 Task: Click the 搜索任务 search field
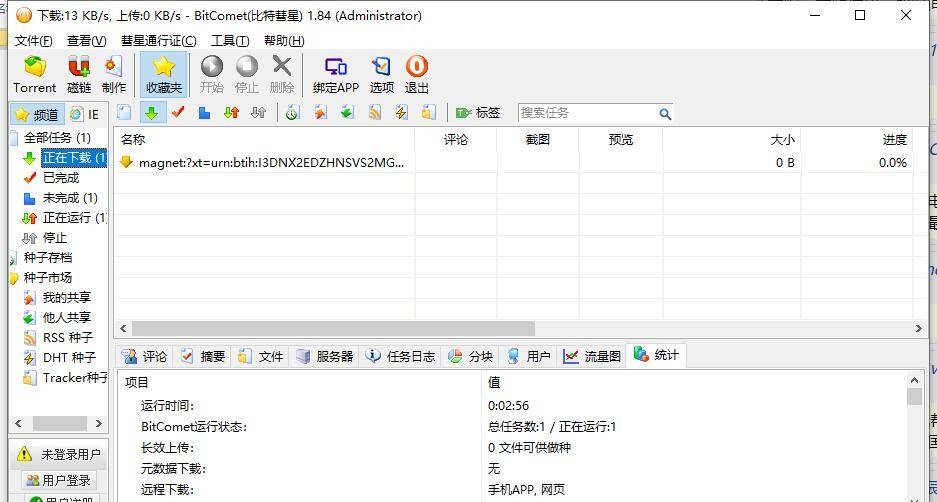tap(587, 113)
